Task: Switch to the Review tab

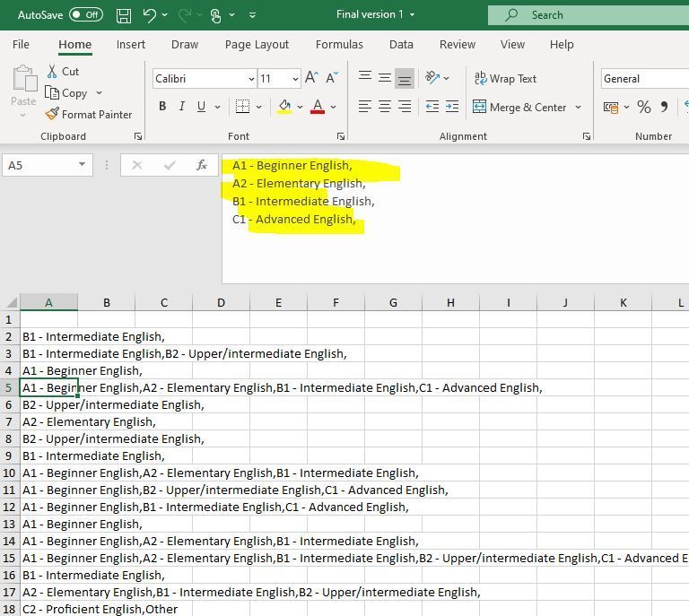Action: (x=458, y=44)
